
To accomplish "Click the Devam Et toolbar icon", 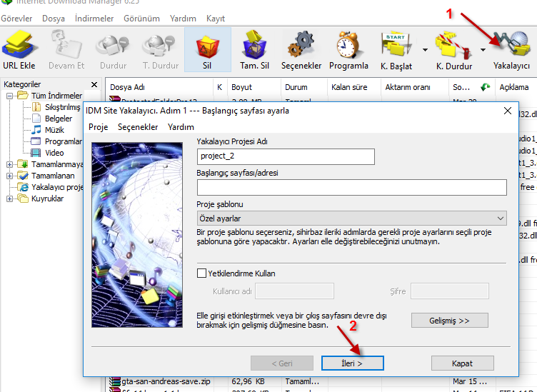I will click(66, 44).
